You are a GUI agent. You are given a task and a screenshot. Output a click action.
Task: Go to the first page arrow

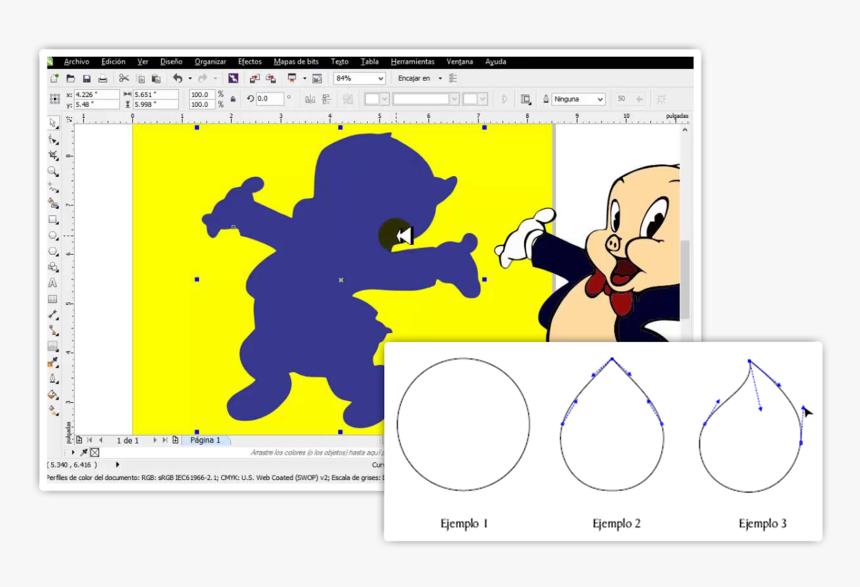(90, 440)
